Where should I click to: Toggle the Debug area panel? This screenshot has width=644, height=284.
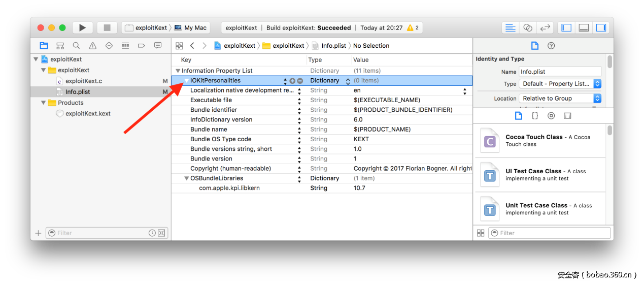pyautogui.click(x=584, y=28)
